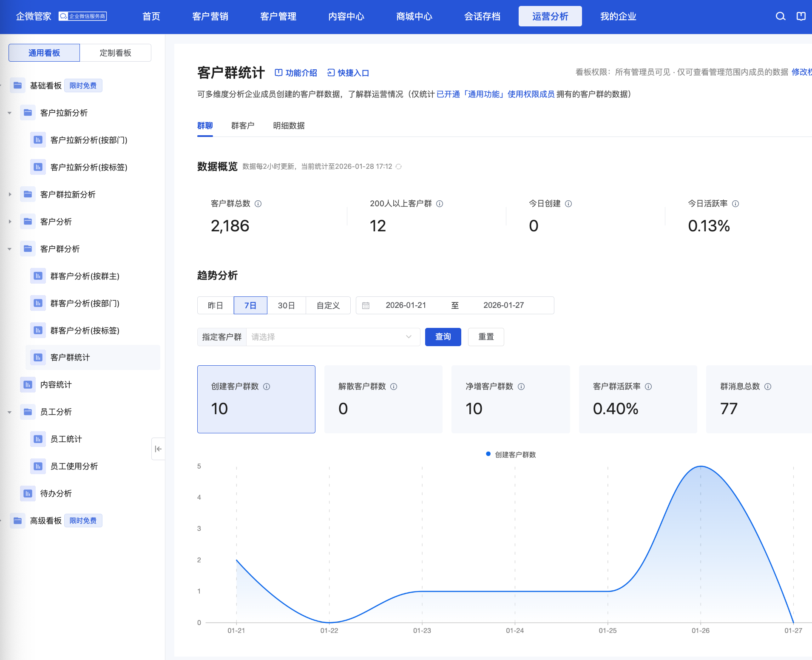
Task: Open the 功能介绍 link
Action: point(296,73)
